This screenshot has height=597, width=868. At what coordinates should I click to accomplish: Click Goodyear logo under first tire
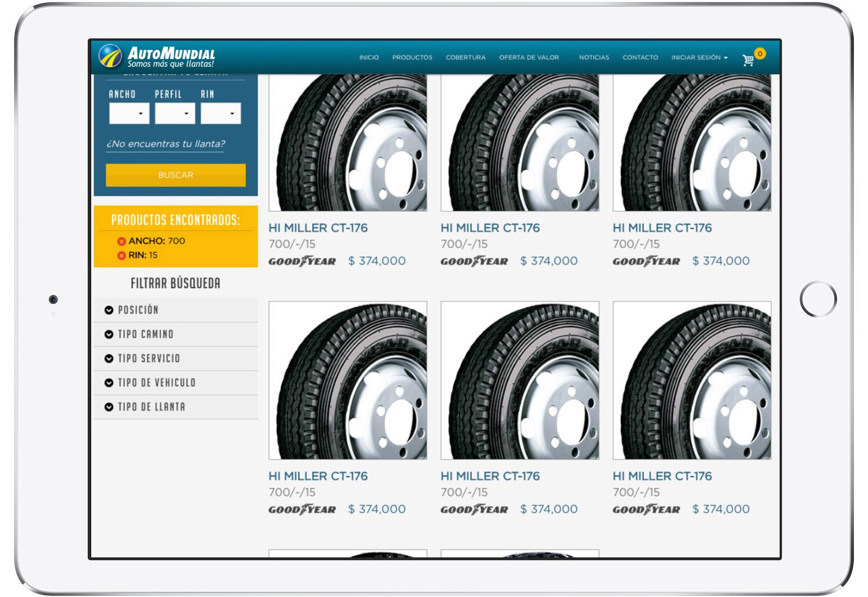(x=302, y=262)
